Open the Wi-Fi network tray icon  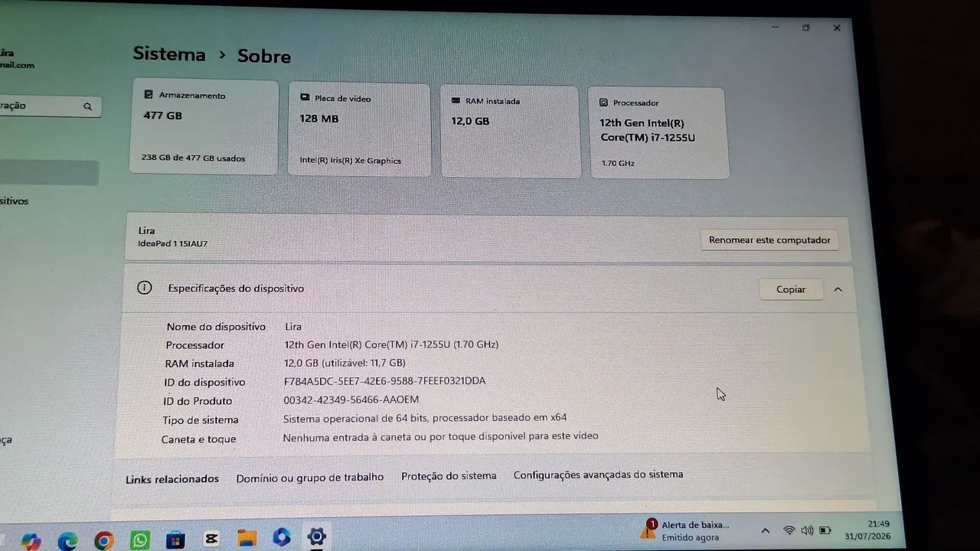(789, 530)
